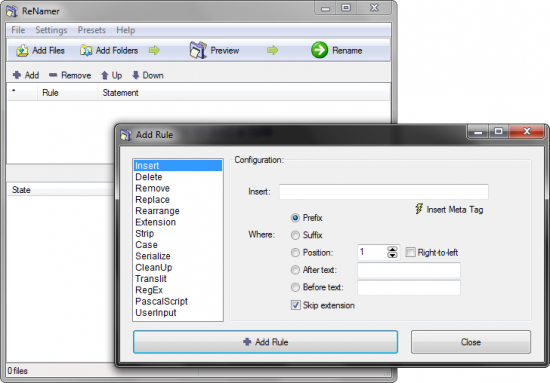The height and width of the screenshot is (383, 550).
Task: Click the Remove rule minus icon
Action: click(x=53, y=75)
